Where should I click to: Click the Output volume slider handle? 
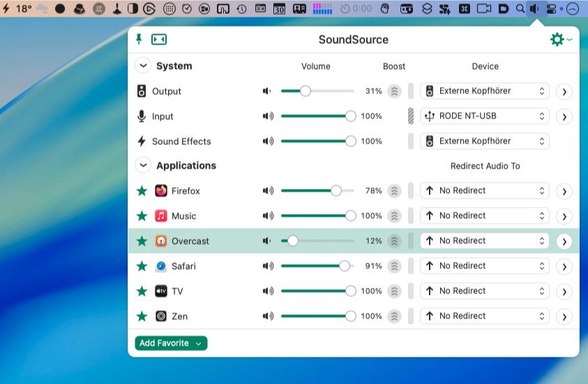pyautogui.click(x=305, y=91)
